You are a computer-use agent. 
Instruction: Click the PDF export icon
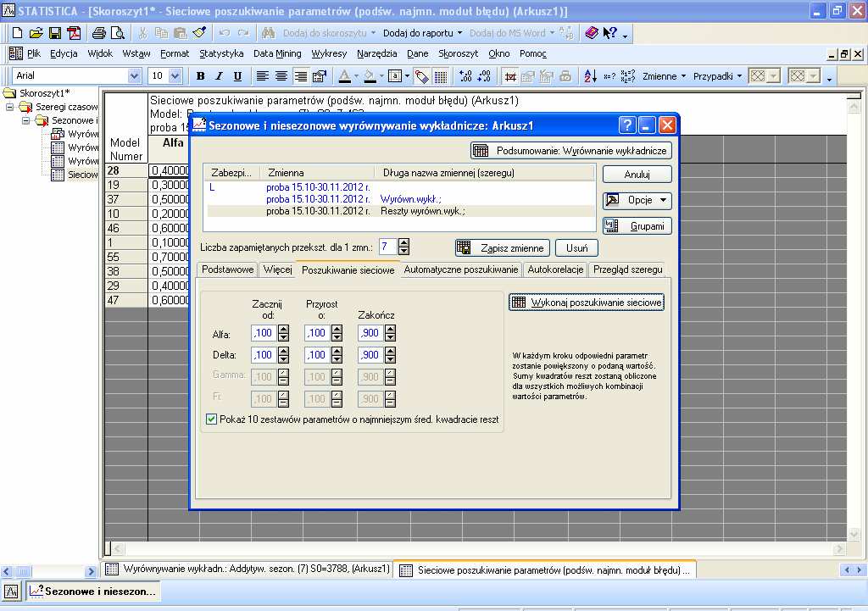pyautogui.click(x=74, y=33)
